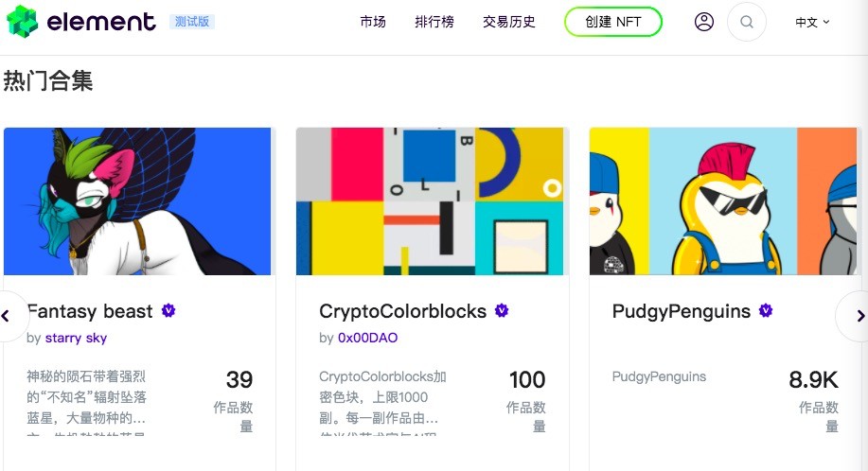This screenshot has height=471, width=868.
Task: Go to previous collections with left arrow
Action: (x=7, y=316)
